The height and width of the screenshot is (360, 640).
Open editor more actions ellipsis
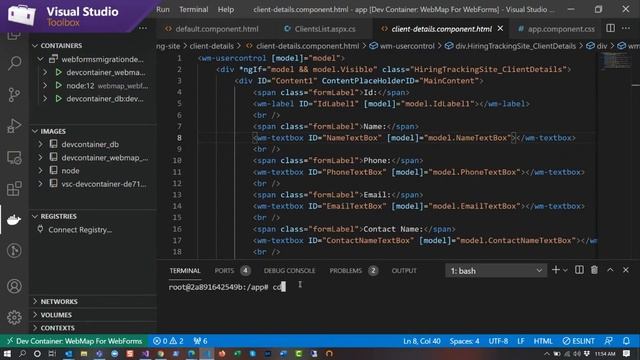pyautogui.click(x=626, y=28)
